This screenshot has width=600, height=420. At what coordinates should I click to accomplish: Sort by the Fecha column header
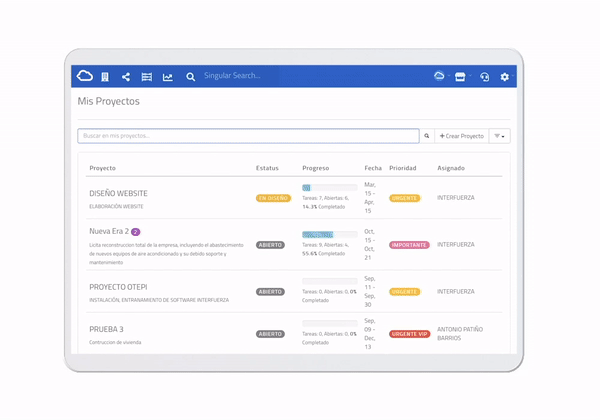[373, 168]
